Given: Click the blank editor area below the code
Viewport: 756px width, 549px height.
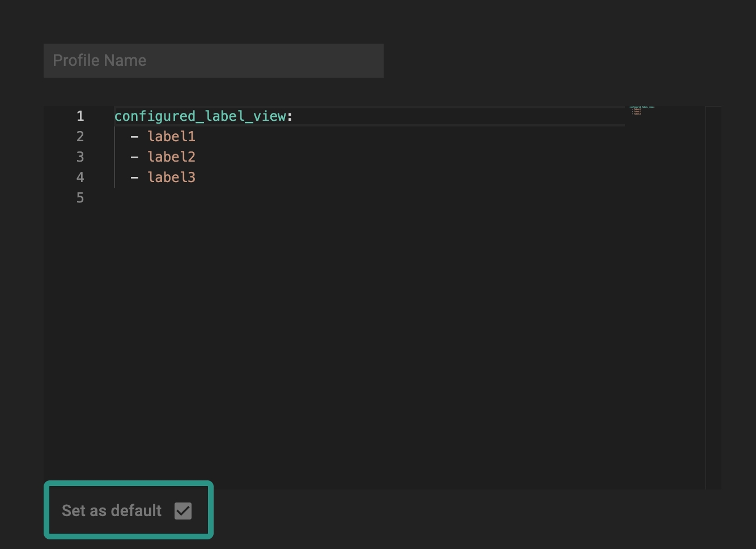Looking at the screenshot, I should [x=368, y=340].
